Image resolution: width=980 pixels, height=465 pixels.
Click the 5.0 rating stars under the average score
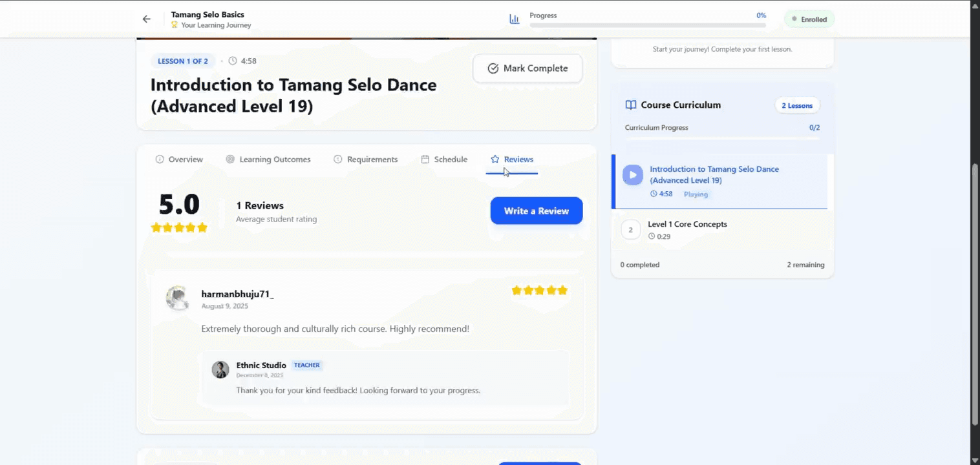[179, 227]
